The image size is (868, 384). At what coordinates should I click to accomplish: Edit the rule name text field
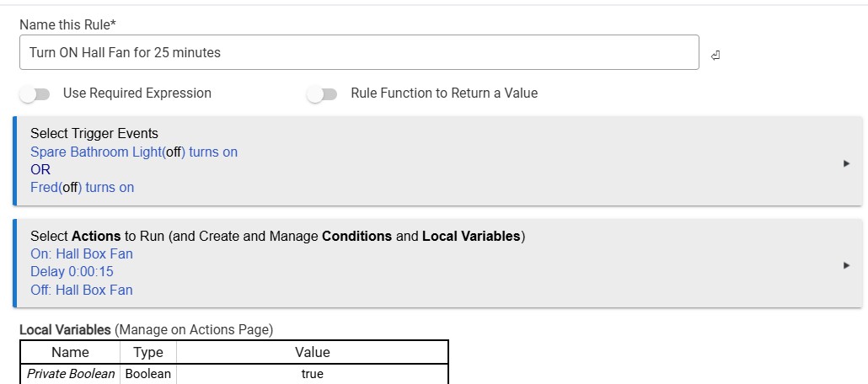pyautogui.click(x=359, y=52)
